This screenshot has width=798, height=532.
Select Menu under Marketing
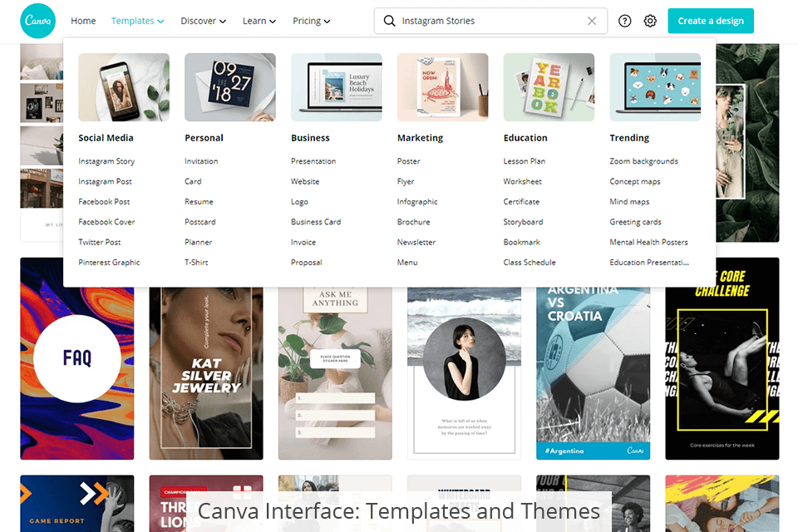point(407,263)
